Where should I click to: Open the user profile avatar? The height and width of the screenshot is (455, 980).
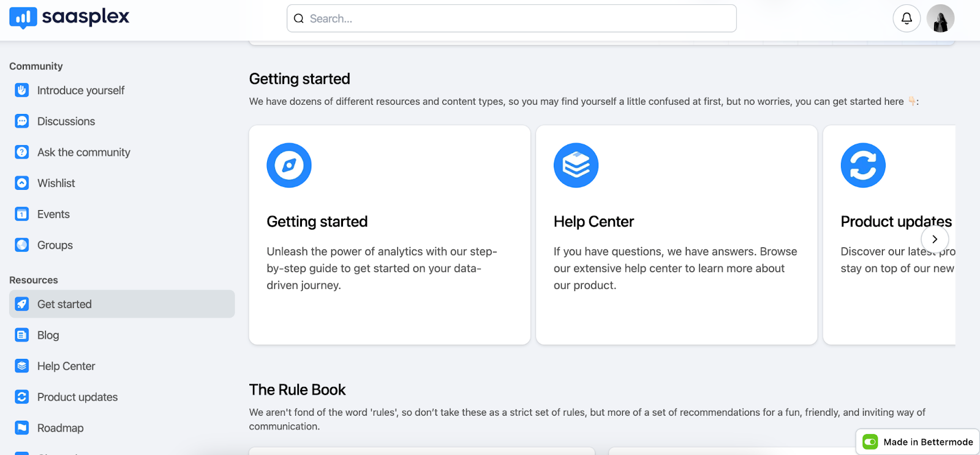[x=940, y=18]
